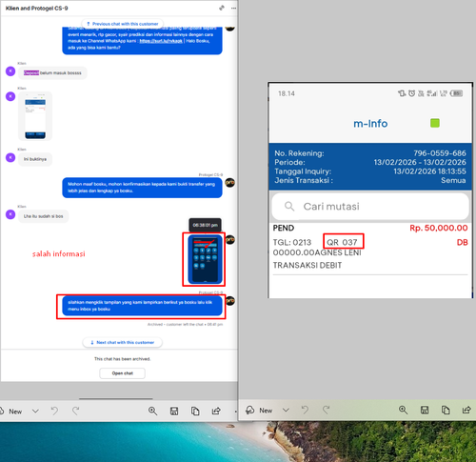The width and height of the screenshot is (476, 462).
Task: Click Zoom magnifier icon in right window toolbar
Action: tap(404, 410)
